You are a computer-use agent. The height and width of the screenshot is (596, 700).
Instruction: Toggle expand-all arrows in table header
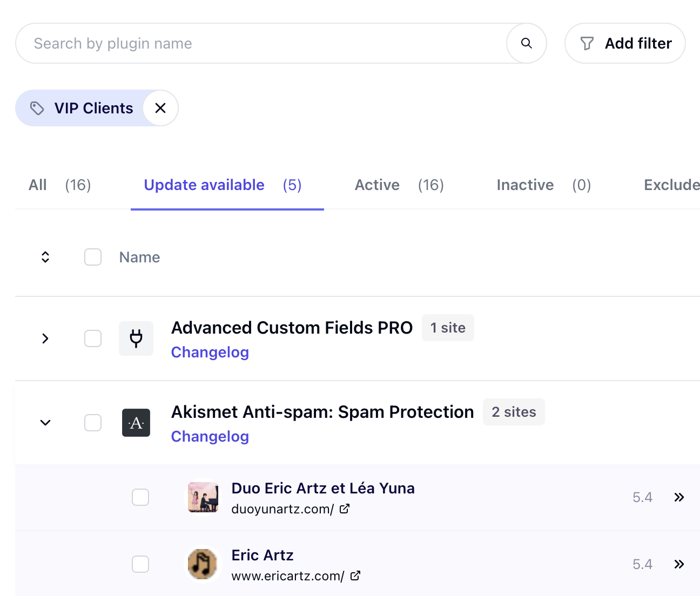click(45, 257)
